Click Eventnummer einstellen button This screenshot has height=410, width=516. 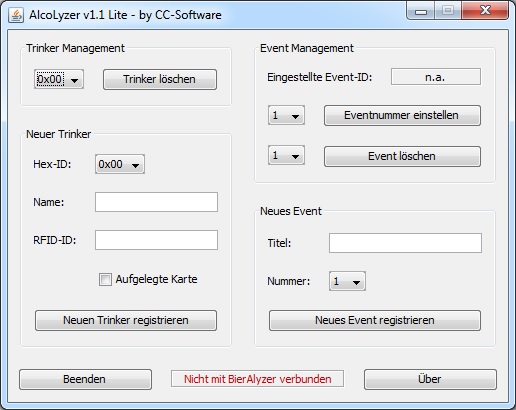point(402,115)
